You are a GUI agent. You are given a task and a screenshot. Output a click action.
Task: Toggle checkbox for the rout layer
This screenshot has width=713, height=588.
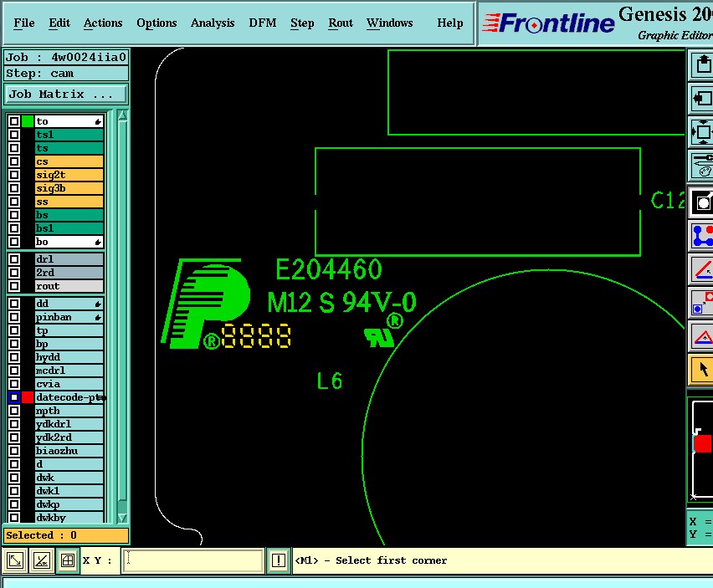[14, 286]
